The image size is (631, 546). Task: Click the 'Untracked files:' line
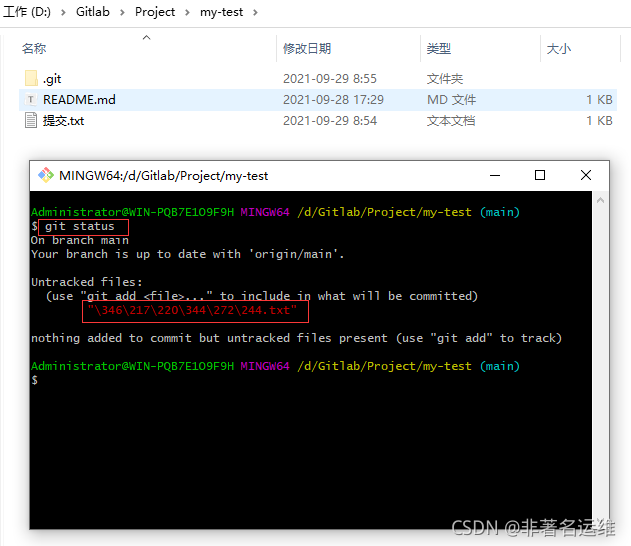tap(87, 282)
